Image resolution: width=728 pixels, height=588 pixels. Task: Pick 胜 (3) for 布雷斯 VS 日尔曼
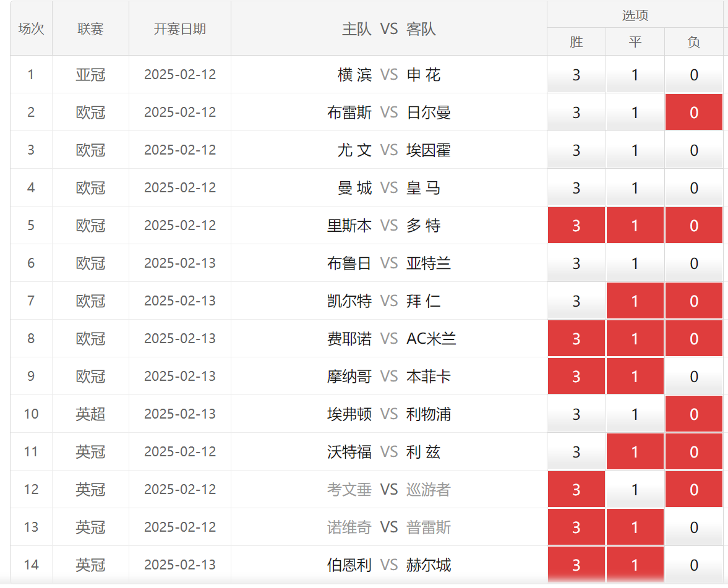pyautogui.click(x=576, y=113)
